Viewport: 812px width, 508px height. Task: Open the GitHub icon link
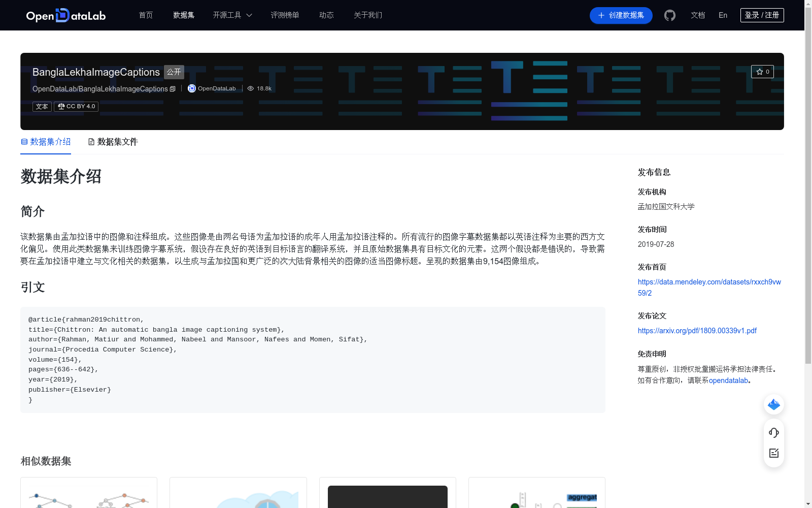point(670,15)
